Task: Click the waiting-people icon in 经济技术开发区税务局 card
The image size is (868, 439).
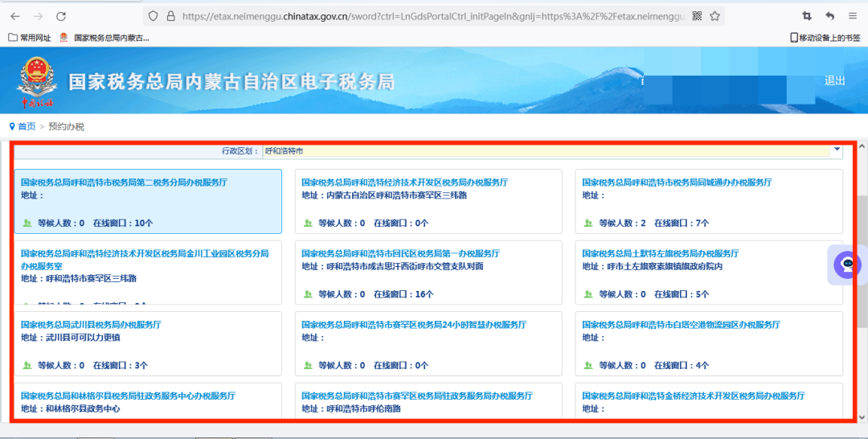Action: (308, 223)
